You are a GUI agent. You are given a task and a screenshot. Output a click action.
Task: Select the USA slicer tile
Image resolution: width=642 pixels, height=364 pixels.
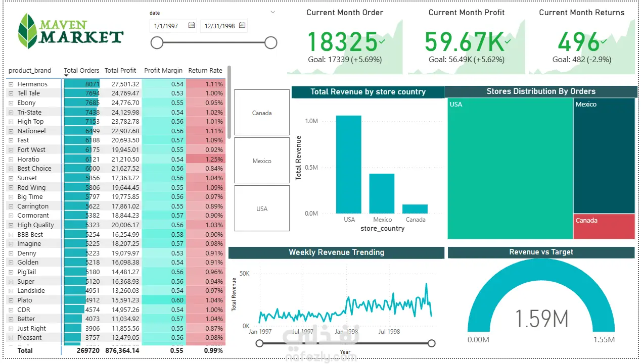tap(262, 209)
